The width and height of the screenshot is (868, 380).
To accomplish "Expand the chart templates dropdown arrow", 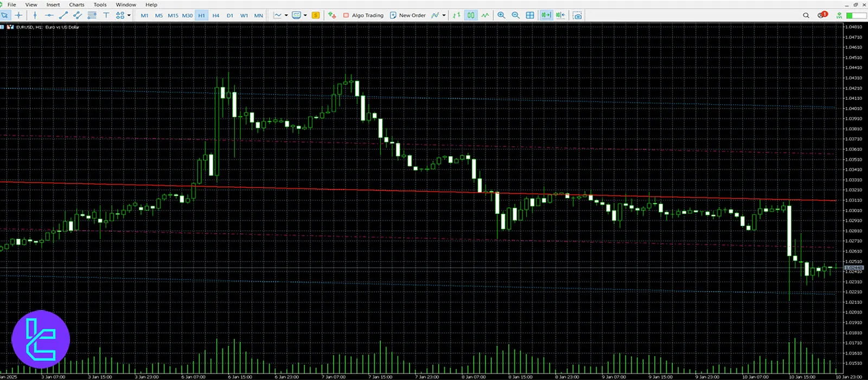I will pos(305,15).
